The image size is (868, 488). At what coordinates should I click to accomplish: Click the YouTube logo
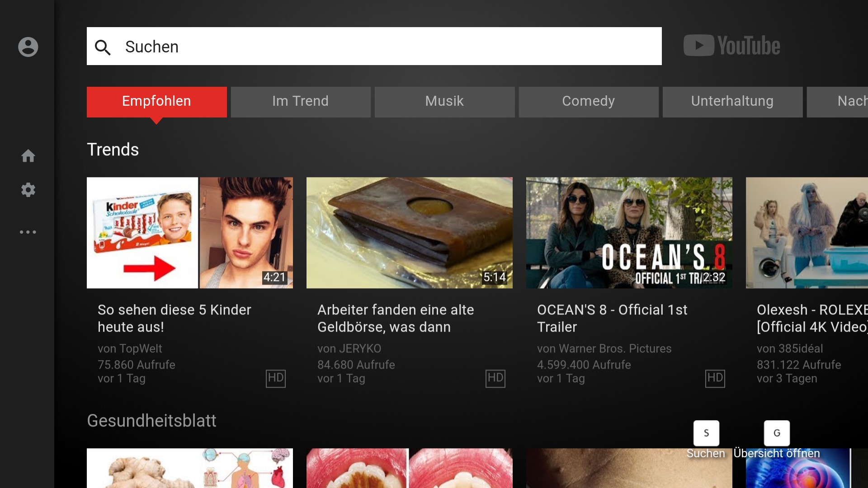tap(731, 46)
